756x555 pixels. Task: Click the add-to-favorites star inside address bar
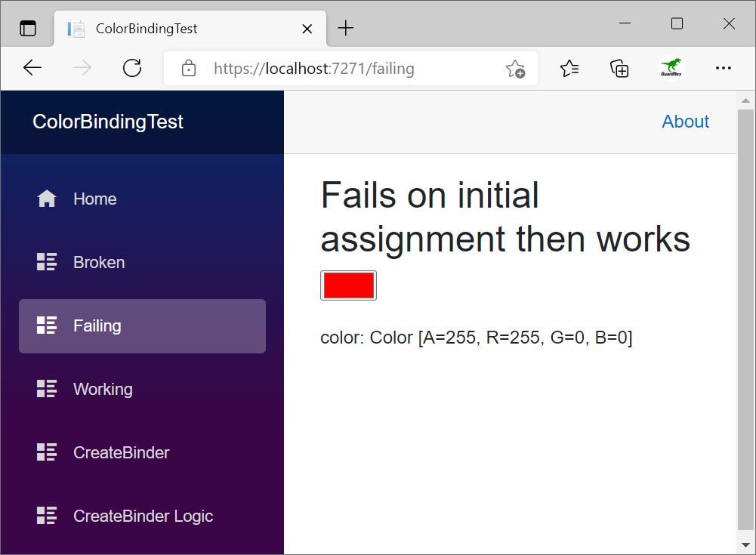(x=515, y=69)
